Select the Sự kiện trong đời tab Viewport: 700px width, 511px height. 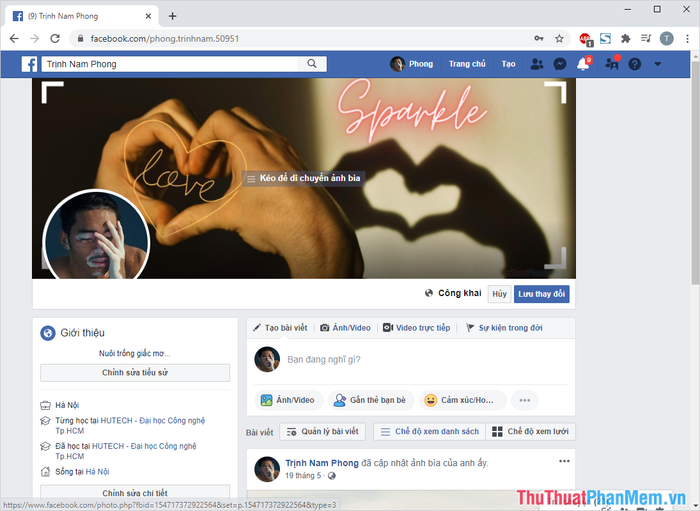click(x=504, y=328)
